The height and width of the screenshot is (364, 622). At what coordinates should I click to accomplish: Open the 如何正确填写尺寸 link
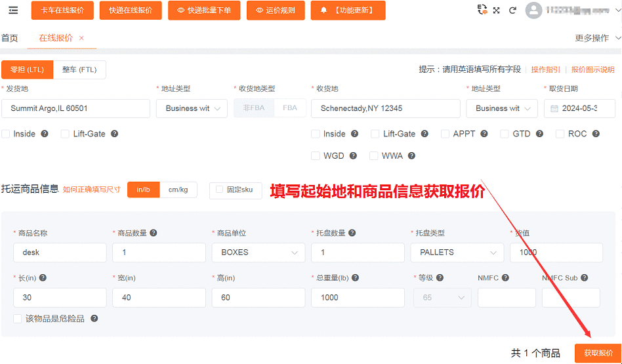pyautogui.click(x=92, y=190)
